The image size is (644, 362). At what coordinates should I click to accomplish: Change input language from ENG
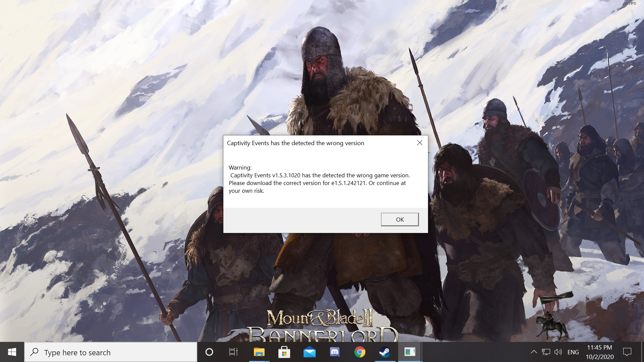(x=573, y=352)
